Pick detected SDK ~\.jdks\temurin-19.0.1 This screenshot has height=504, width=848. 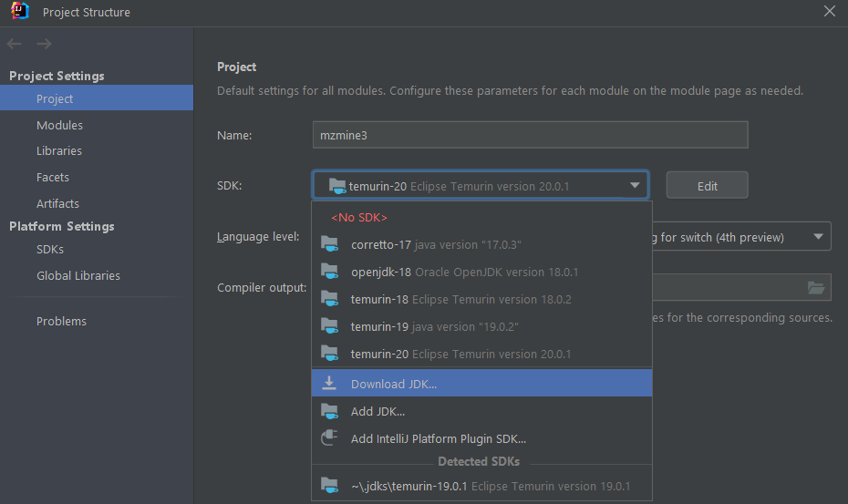pos(481,486)
